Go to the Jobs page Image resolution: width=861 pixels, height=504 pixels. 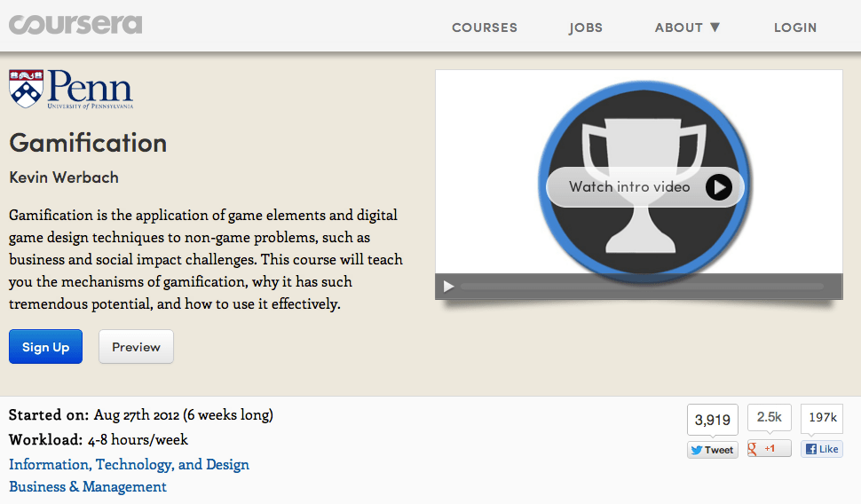pyautogui.click(x=585, y=28)
